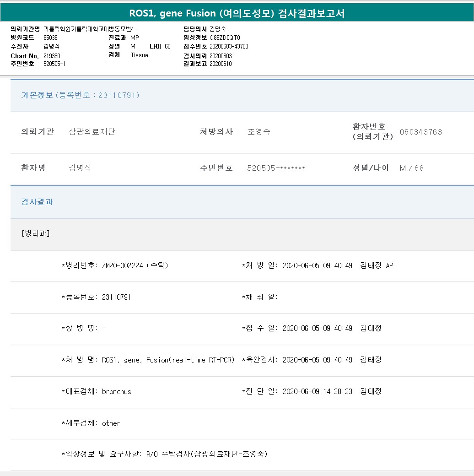Select the masked resident number 520505-*******

[276, 168]
